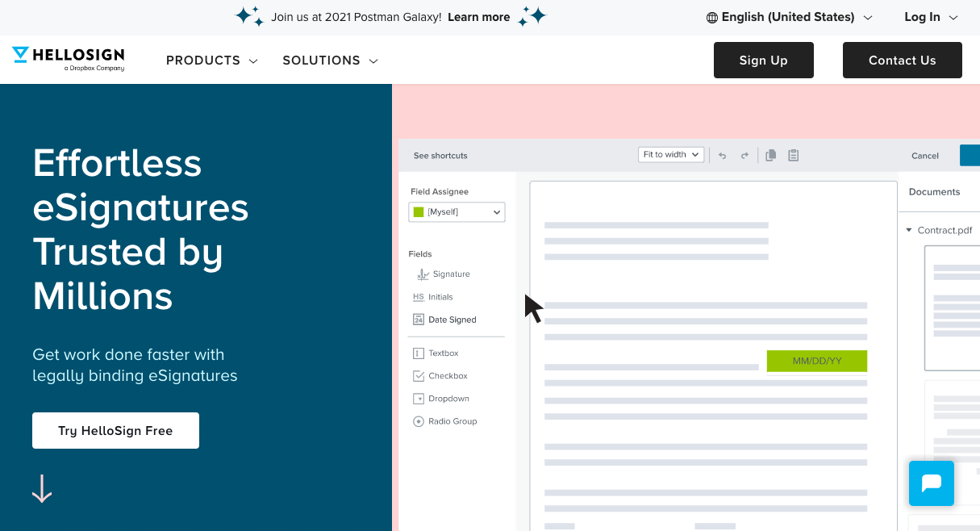This screenshot has height=531, width=980.
Task: Click the copy icon in editor toolbar
Action: 771,155
